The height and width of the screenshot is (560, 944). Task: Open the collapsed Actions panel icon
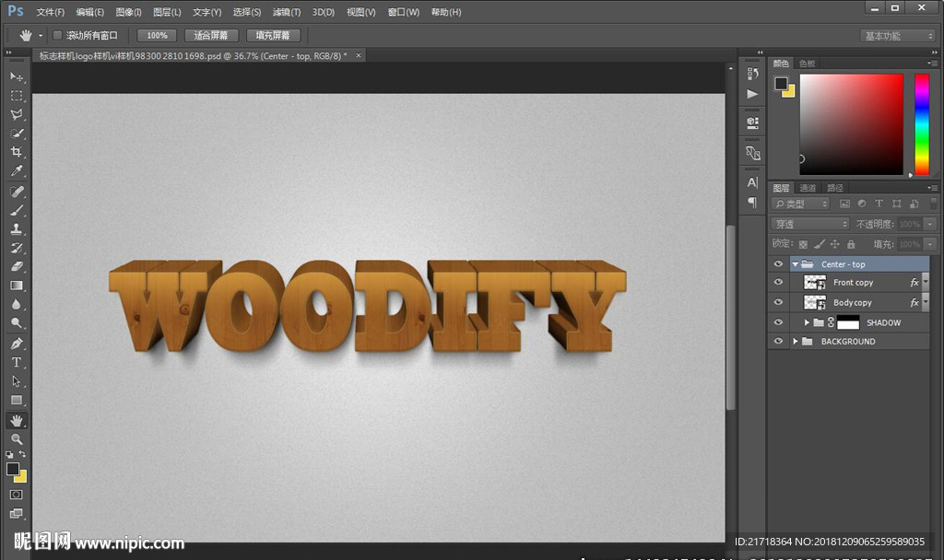752,94
